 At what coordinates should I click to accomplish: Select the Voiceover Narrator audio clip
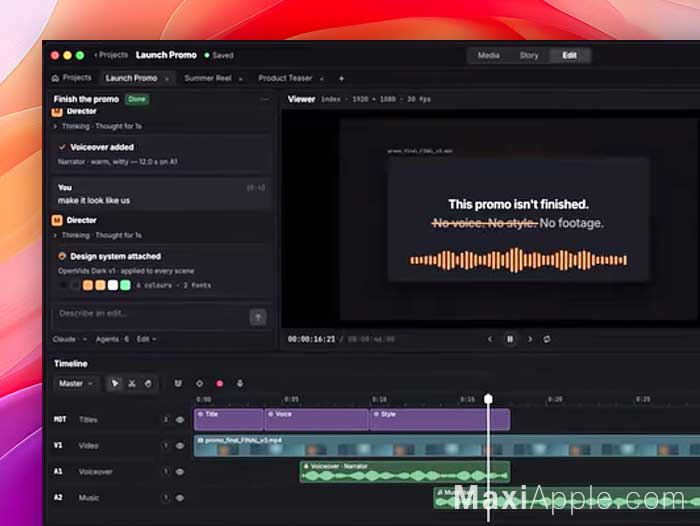click(405, 472)
